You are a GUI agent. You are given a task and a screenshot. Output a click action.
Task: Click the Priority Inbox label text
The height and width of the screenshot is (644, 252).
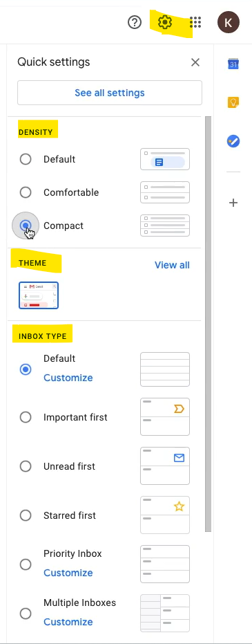point(72,553)
